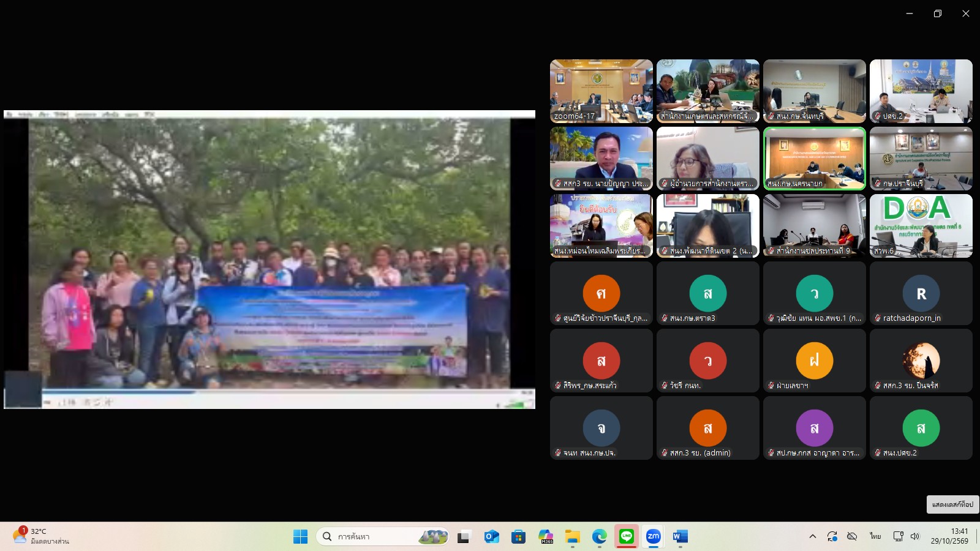Viewport: 980px width, 551px height.
Task: Open Task View from the taskbar
Action: (x=464, y=537)
